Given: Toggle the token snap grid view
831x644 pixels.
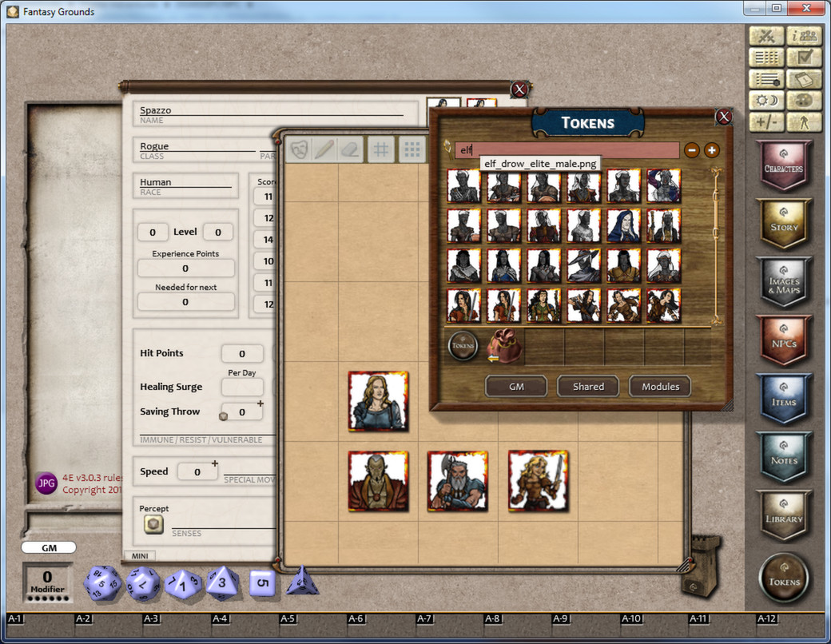Looking at the screenshot, I should (413, 149).
